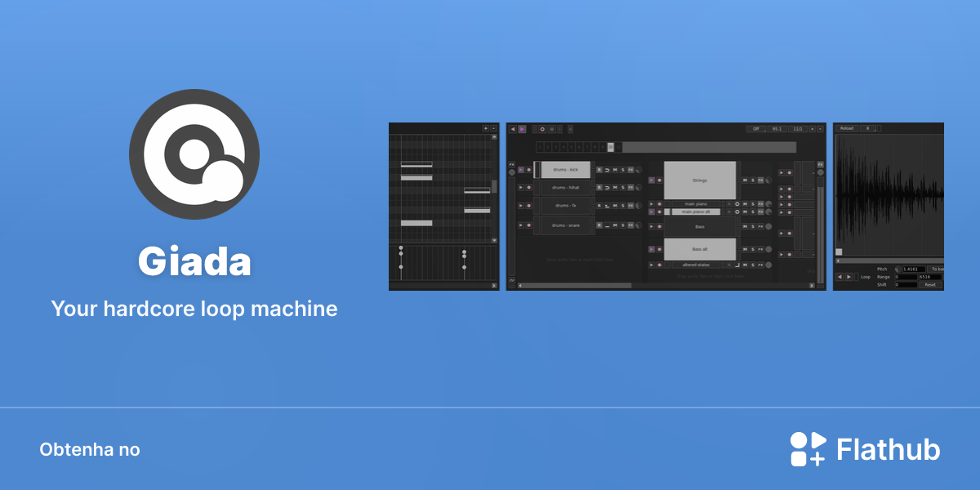Click the 'drums - kick' sample button
Image resolution: width=980 pixels, height=490 pixels.
click(x=565, y=170)
